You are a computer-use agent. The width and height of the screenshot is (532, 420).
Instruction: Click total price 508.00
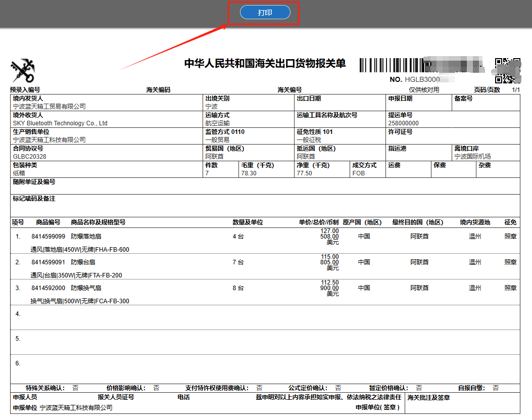pyautogui.click(x=329, y=237)
